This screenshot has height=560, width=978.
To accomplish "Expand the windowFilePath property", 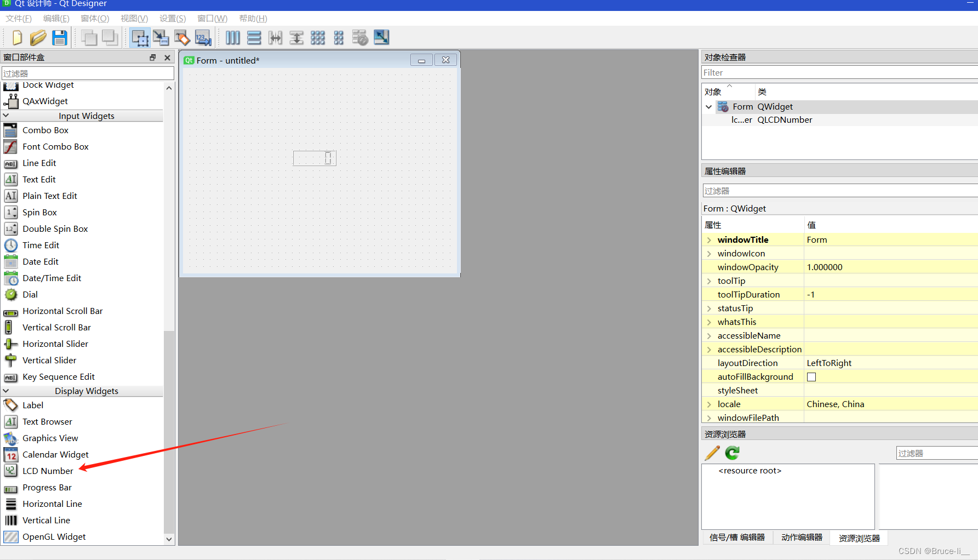I will (x=709, y=418).
